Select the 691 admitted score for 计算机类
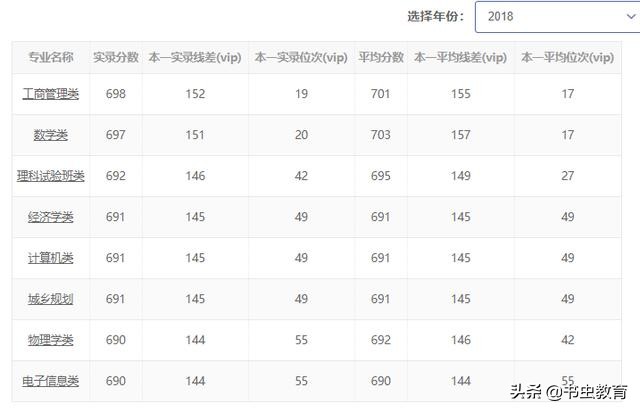640x412 pixels. click(x=116, y=258)
